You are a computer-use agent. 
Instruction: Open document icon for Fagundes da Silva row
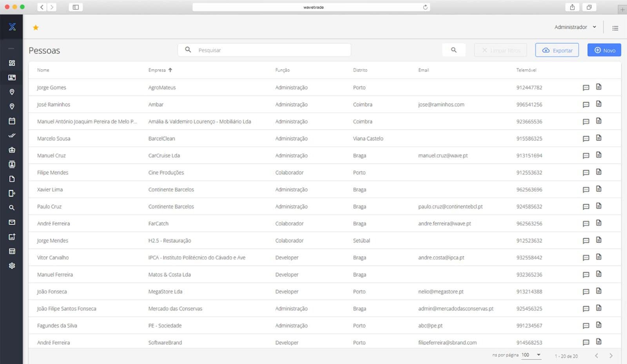coord(599,325)
